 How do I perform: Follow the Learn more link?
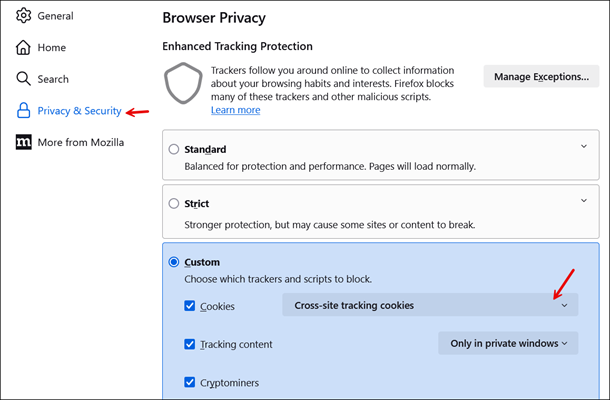coord(236,110)
